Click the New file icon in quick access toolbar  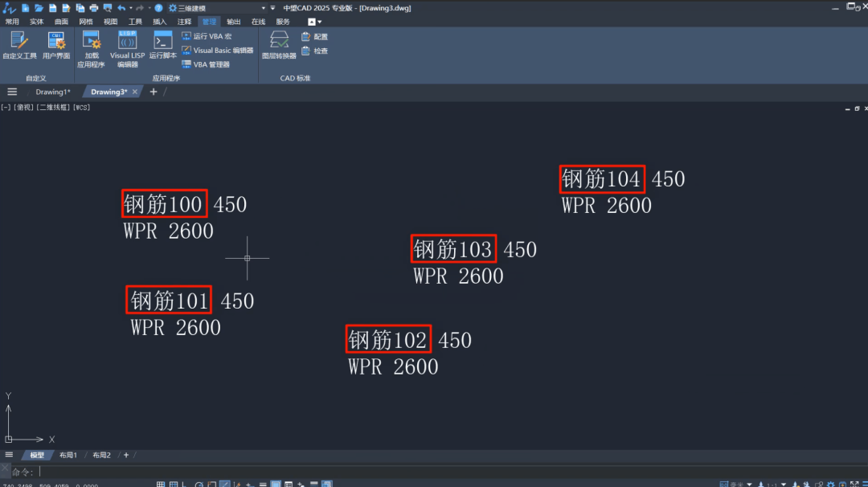click(x=25, y=8)
